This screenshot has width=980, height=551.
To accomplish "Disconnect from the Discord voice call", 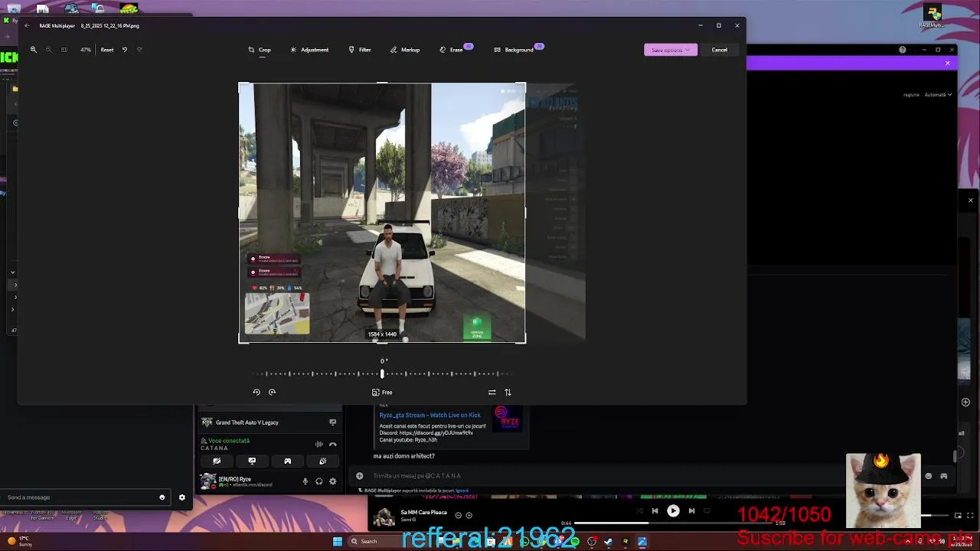I will point(332,444).
